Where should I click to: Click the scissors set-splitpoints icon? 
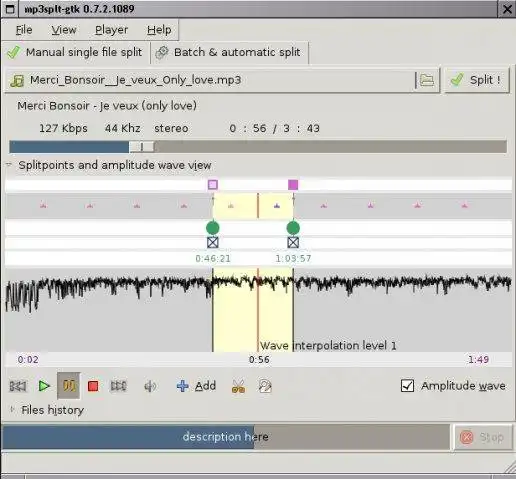click(x=238, y=386)
